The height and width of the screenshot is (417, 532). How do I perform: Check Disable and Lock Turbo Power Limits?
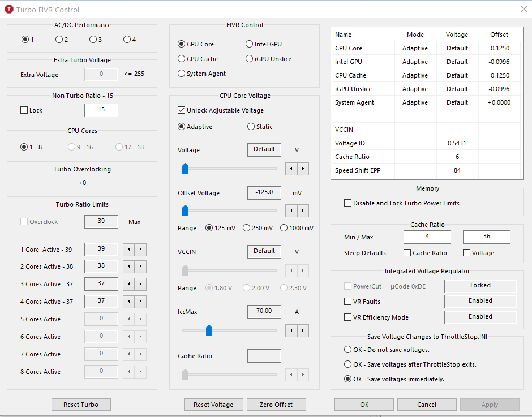point(347,203)
